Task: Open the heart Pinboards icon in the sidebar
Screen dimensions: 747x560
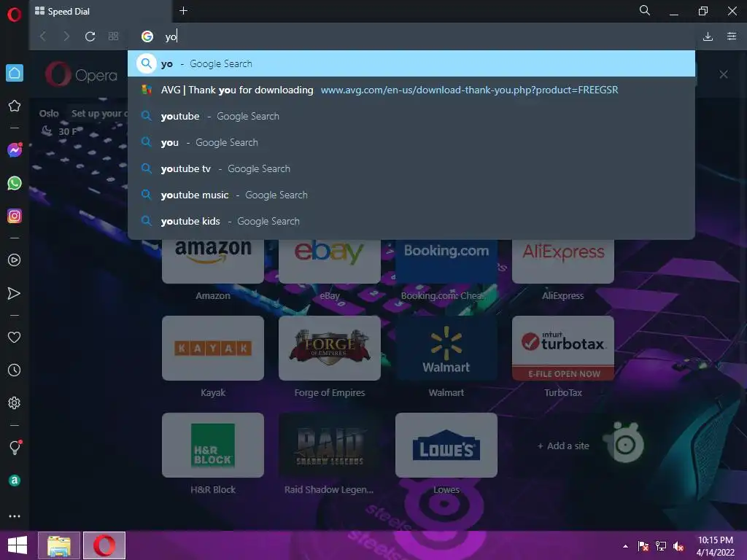Action: coord(15,337)
